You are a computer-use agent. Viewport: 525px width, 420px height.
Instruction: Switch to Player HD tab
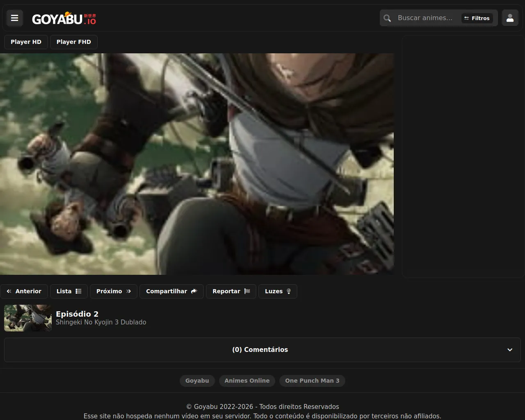[x=26, y=42]
